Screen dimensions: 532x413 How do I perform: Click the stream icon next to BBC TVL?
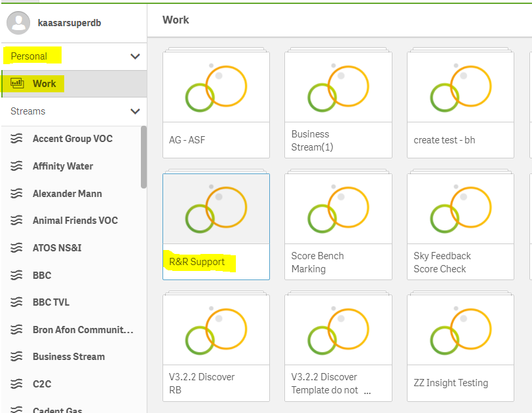pos(16,302)
